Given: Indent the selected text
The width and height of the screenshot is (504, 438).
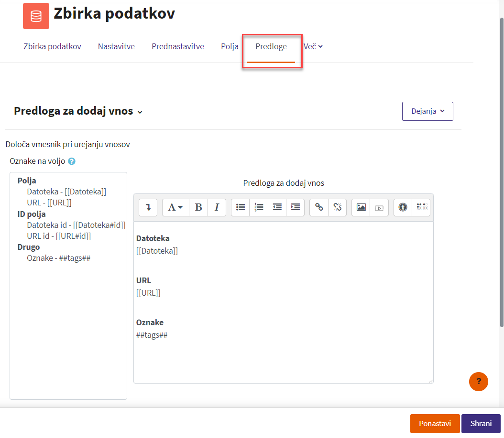Looking at the screenshot, I should 296,207.
